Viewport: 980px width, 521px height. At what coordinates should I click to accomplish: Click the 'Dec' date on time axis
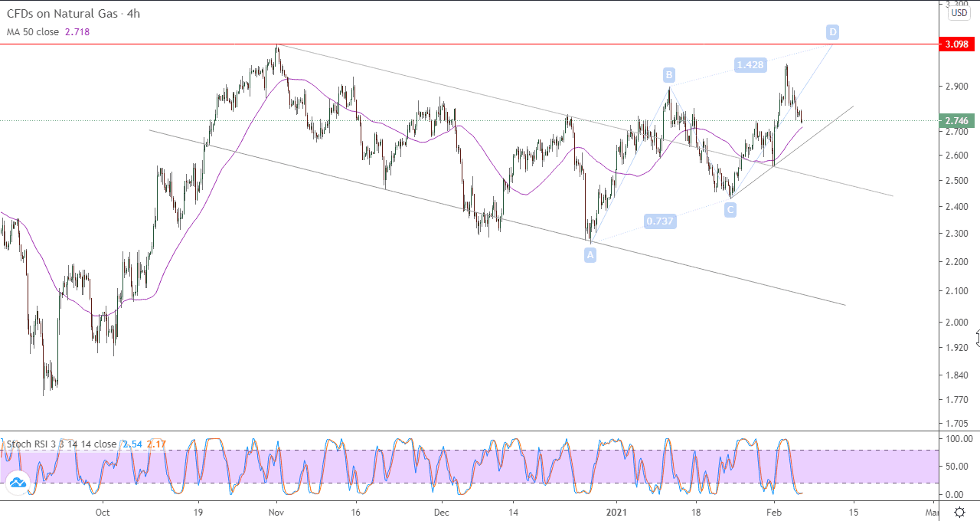coord(443,512)
